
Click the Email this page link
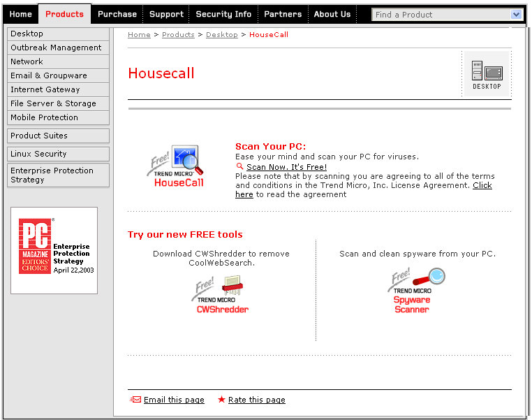pos(174,400)
